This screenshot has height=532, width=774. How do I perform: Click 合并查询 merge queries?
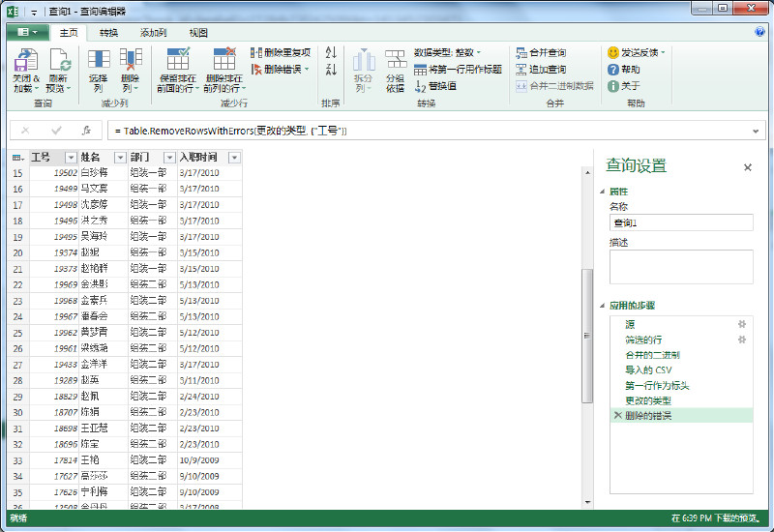[x=541, y=52]
